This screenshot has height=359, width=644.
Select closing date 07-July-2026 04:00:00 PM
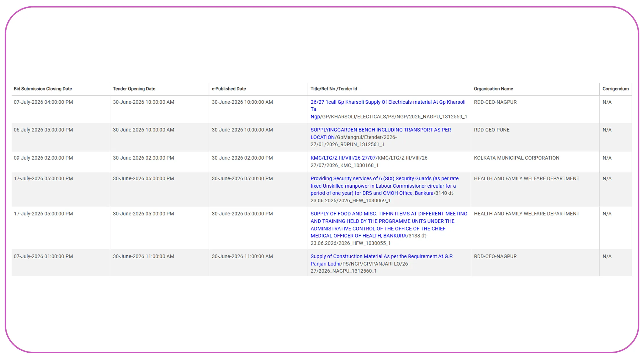click(43, 102)
